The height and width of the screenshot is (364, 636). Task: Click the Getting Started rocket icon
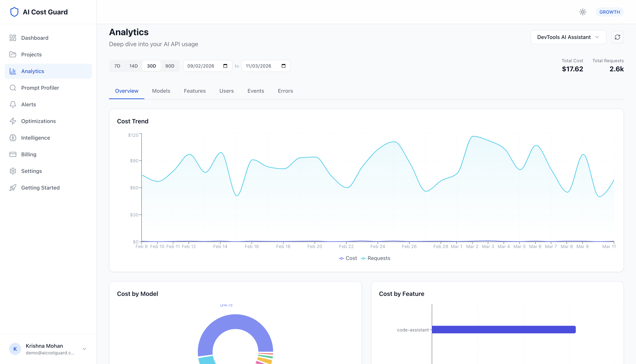(13, 188)
